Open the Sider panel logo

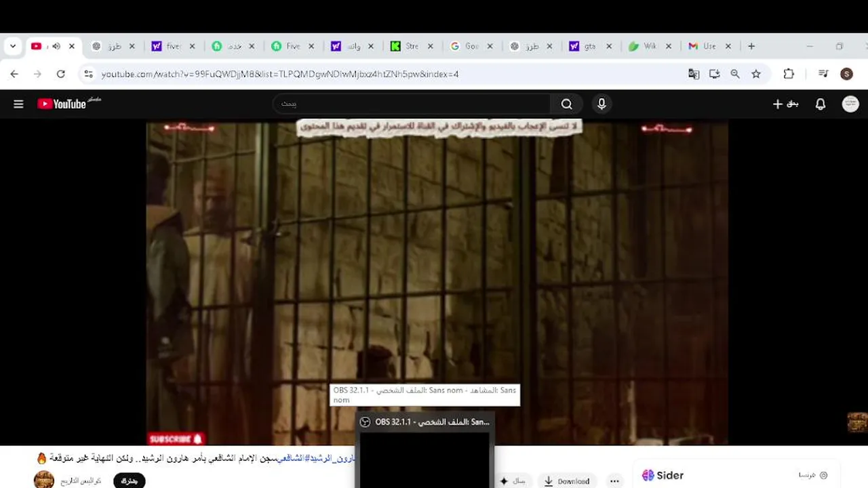click(663, 475)
